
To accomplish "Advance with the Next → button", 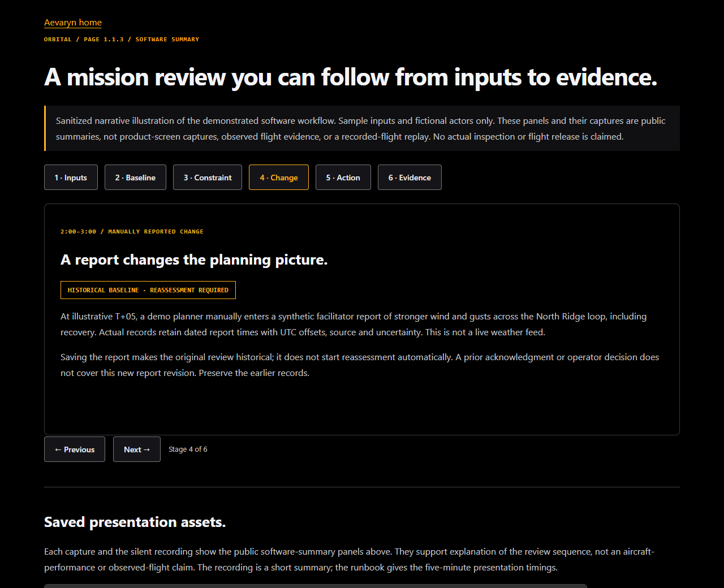I will pos(137,449).
